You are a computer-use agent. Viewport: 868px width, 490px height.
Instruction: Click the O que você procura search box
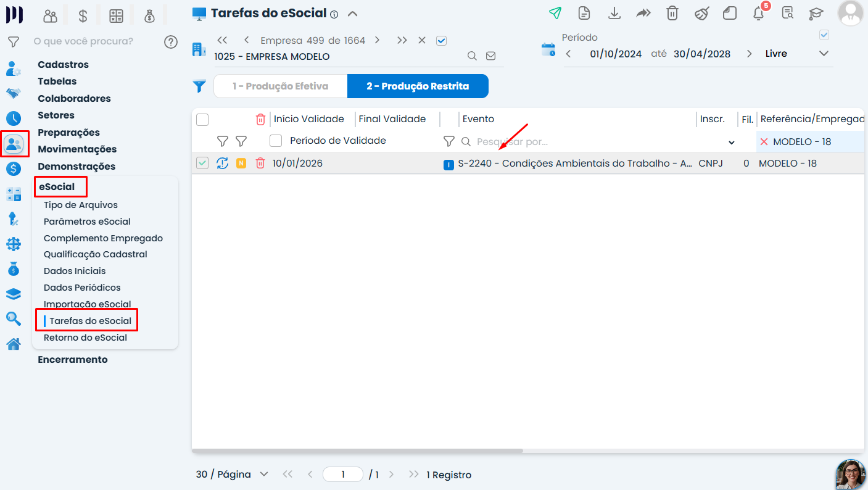[x=96, y=41]
